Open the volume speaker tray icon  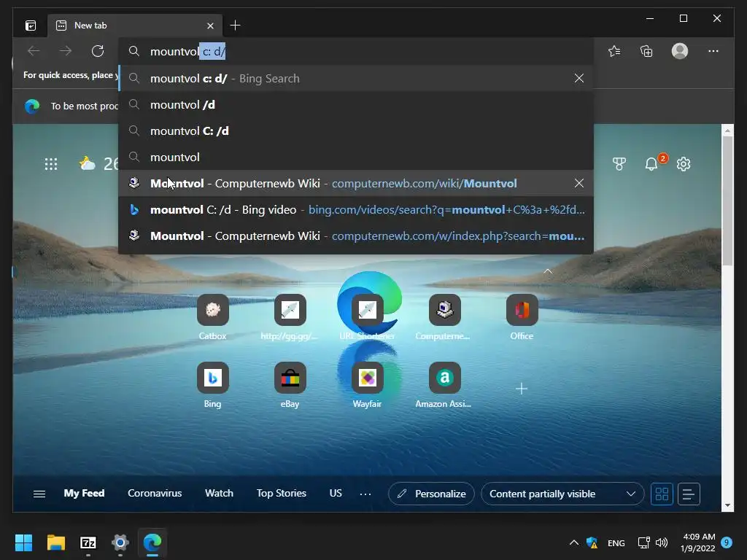click(x=662, y=542)
